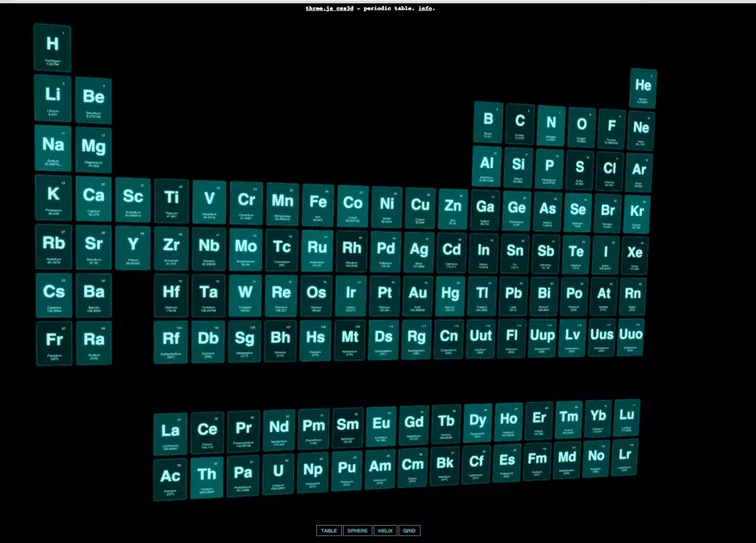Click the Hydrogen (H) element tile
This screenshot has height=543, width=756.
(52, 47)
